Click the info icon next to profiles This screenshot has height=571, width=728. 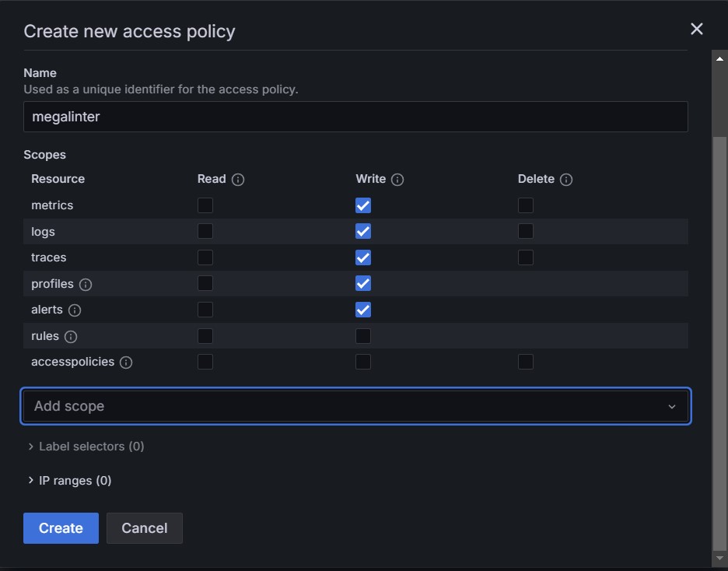[86, 285]
